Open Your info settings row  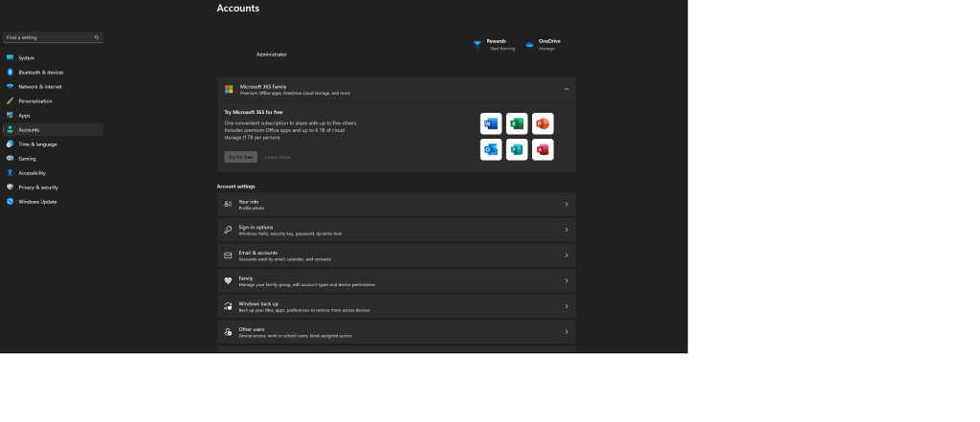pyautogui.click(x=396, y=204)
